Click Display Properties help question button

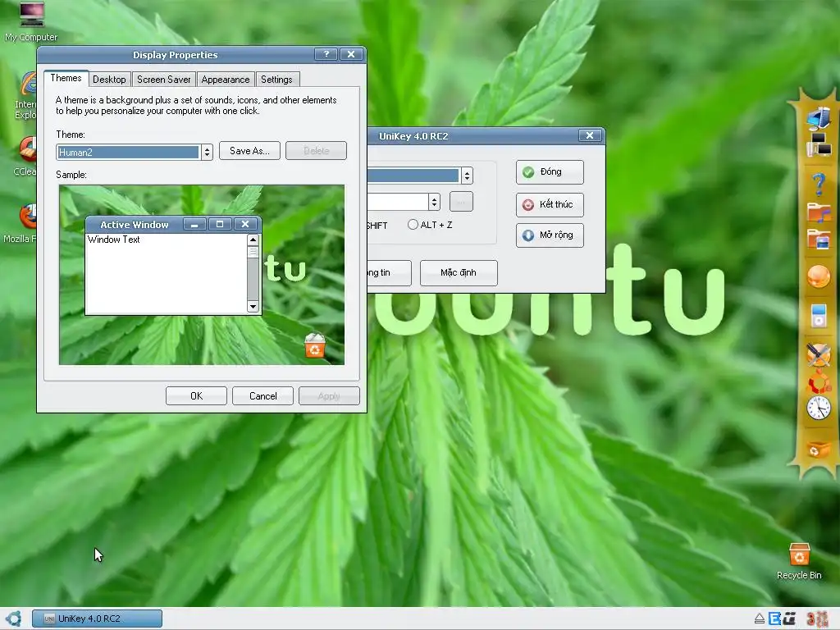click(x=326, y=54)
